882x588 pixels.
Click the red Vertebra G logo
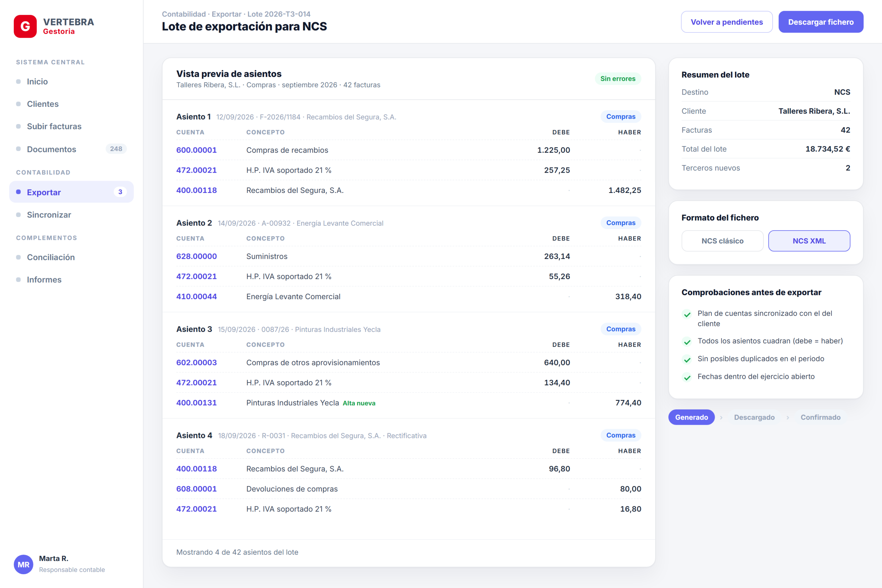[25, 26]
